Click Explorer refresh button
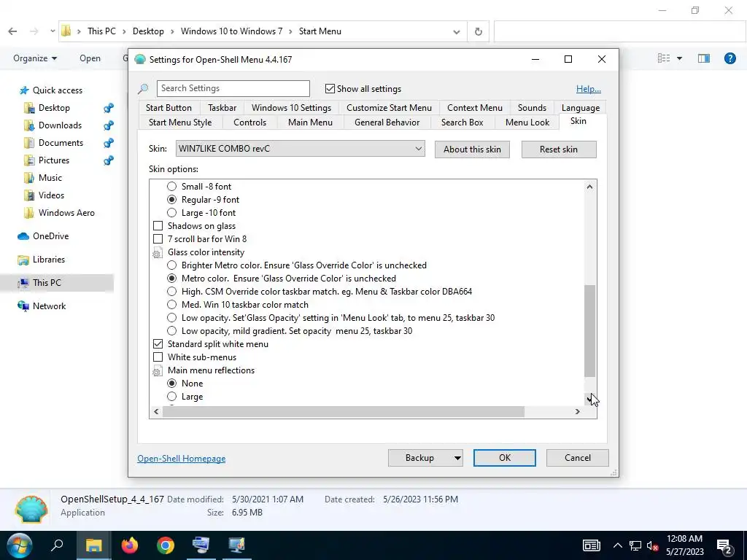This screenshot has width=747, height=560. point(479,32)
